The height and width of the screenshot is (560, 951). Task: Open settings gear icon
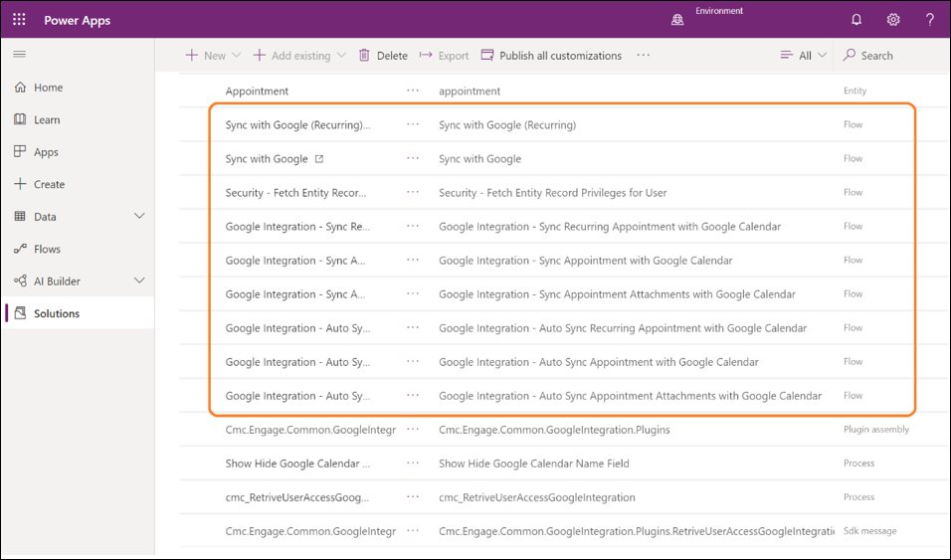[893, 20]
